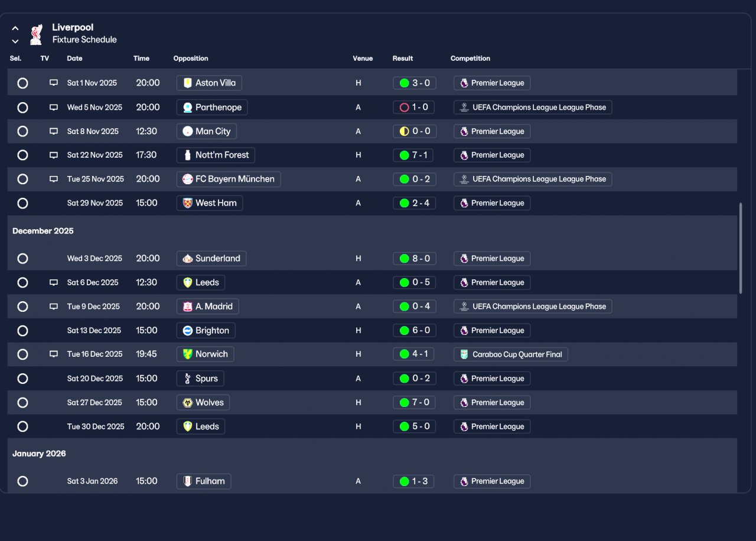756x541 pixels.
Task: Open the Nott'm Forest opposition button
Action: click(x=216, y=155)
